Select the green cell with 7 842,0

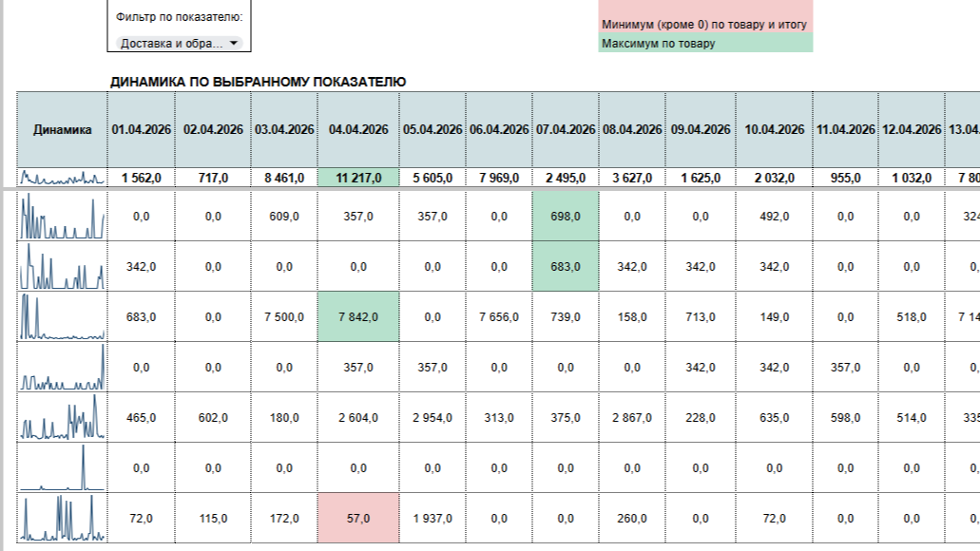(358, 316)
